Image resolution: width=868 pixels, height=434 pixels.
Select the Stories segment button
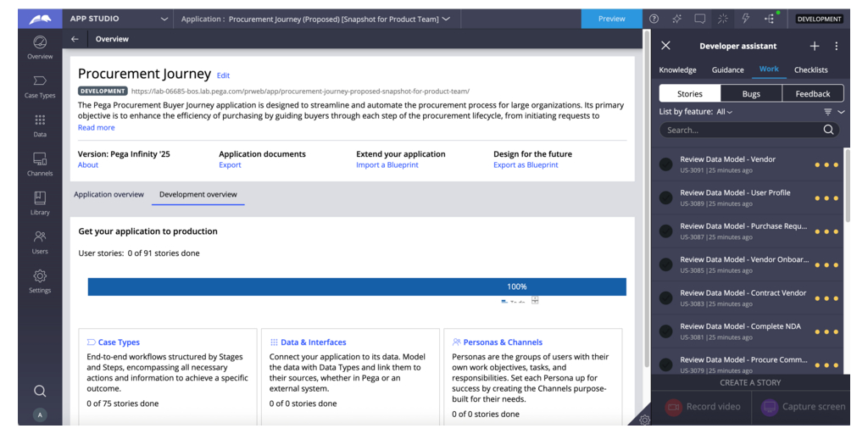[x=690, y=93]
